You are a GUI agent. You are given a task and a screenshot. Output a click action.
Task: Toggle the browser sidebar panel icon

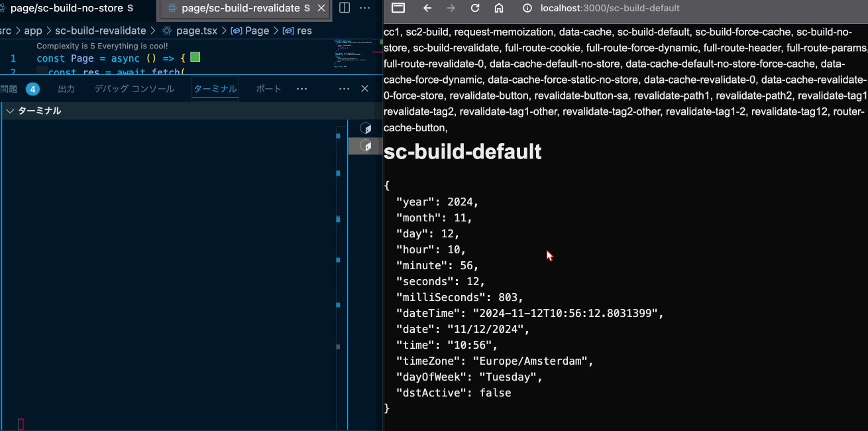coord(398,8)
